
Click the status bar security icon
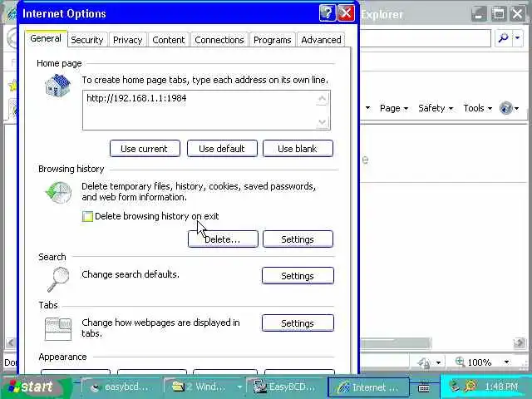coord(424,362)
